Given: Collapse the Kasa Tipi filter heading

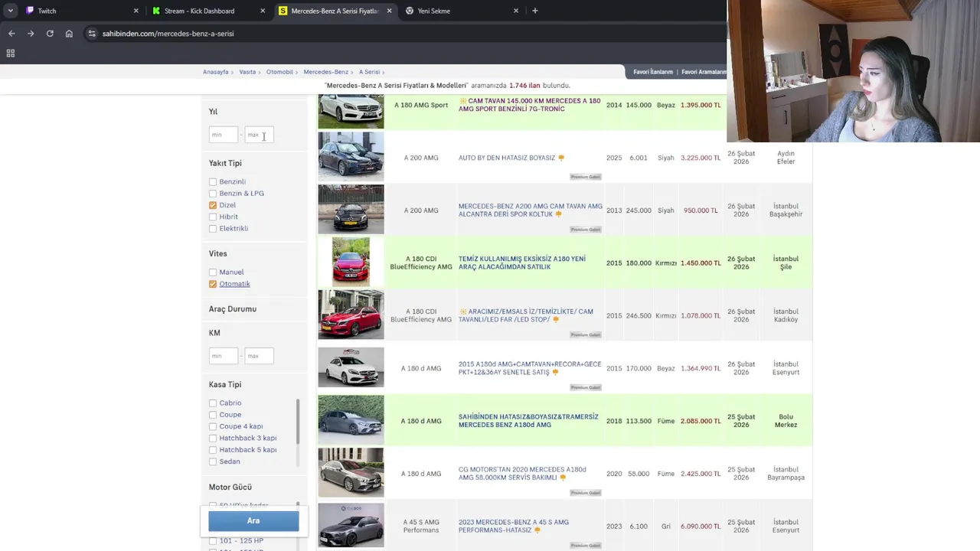Looking at the screenshot, I should (225, 385).
